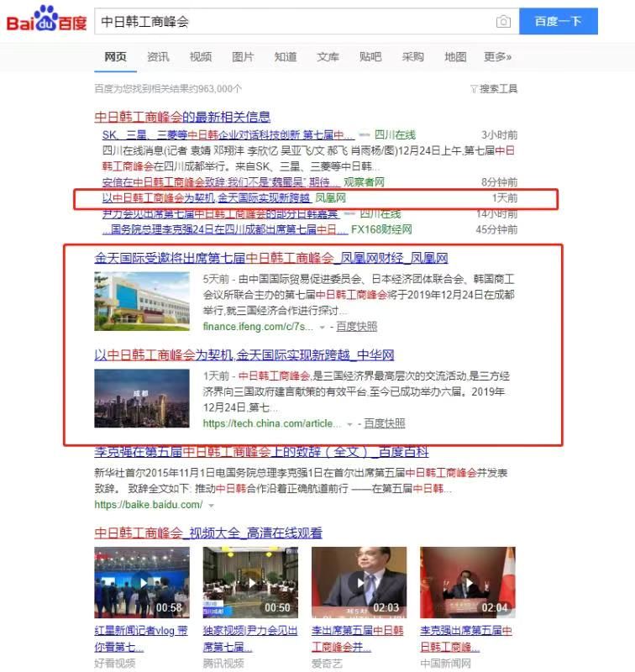Open 以中日韩工商峰会为契机 凤凰网 news link
635x672 pixels.
click(206, 198)
